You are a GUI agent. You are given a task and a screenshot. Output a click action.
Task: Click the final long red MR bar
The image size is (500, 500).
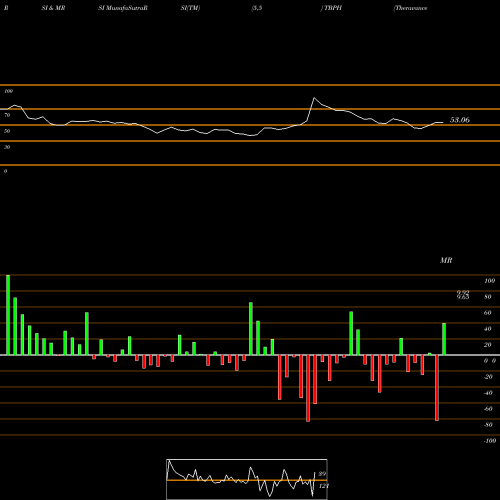click(437, 388)
